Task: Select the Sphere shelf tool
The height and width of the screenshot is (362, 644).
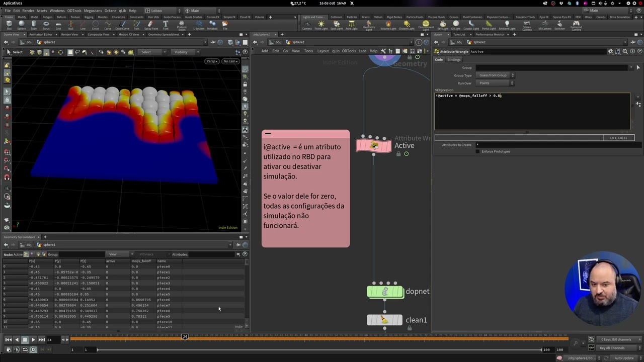Action: pyautogui.click(x=22, y=25)
